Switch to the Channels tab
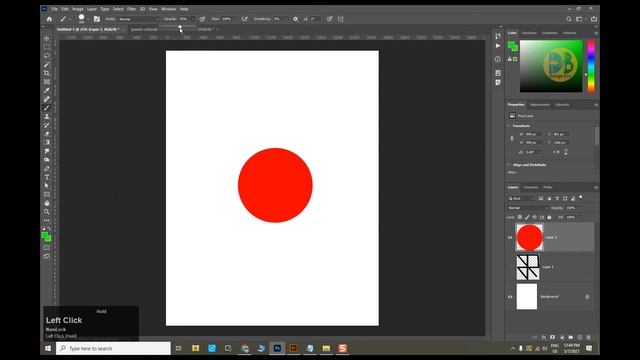The height and width of the screenshot is (360, 640). point(531,187)
